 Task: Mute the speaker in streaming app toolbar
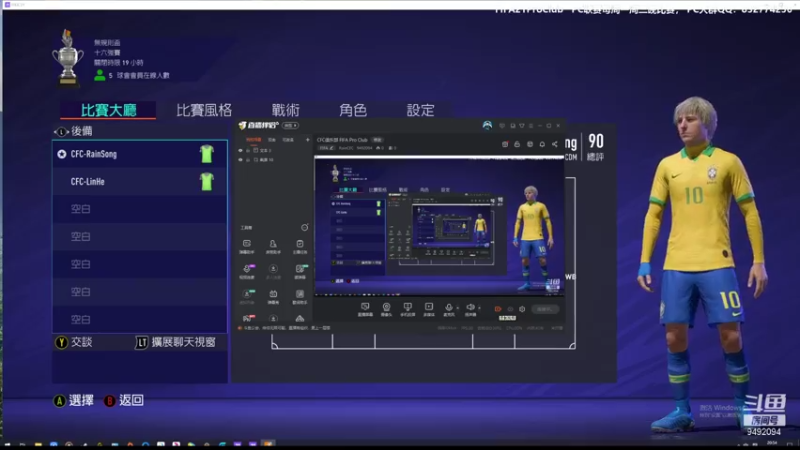tap(470, 309)
